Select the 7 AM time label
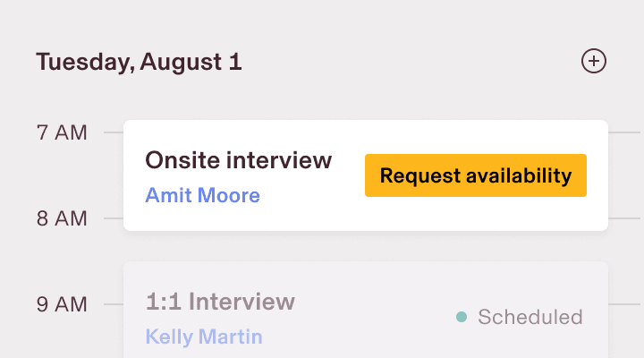Image resolution: width=644 pixels, height=358 pixels. tap(62, 133)
